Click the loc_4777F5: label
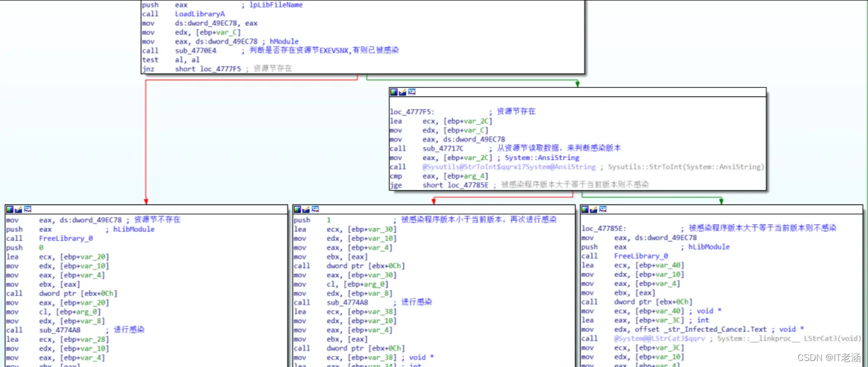Screen dimensions: 868x367 [412, 112]
